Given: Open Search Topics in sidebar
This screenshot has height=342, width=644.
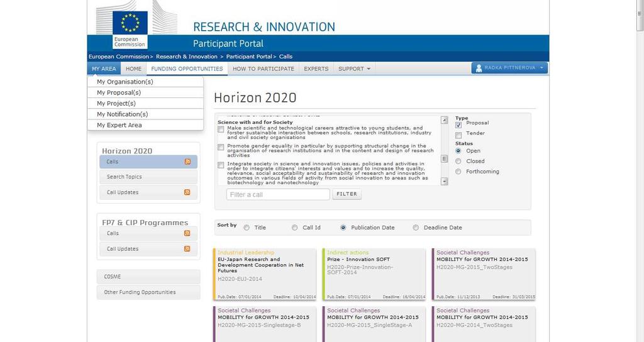Looking at the screenshot, I should tap(148, 177).
